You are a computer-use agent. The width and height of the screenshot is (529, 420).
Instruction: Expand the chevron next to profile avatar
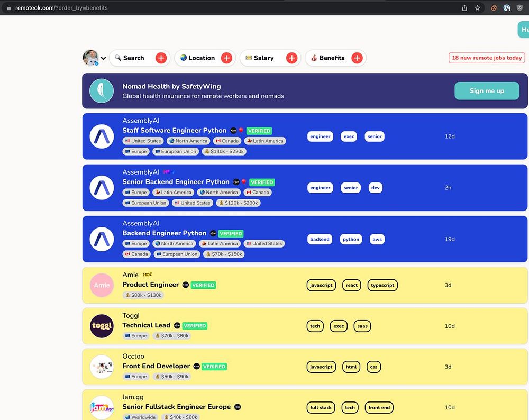pos(103,58)
